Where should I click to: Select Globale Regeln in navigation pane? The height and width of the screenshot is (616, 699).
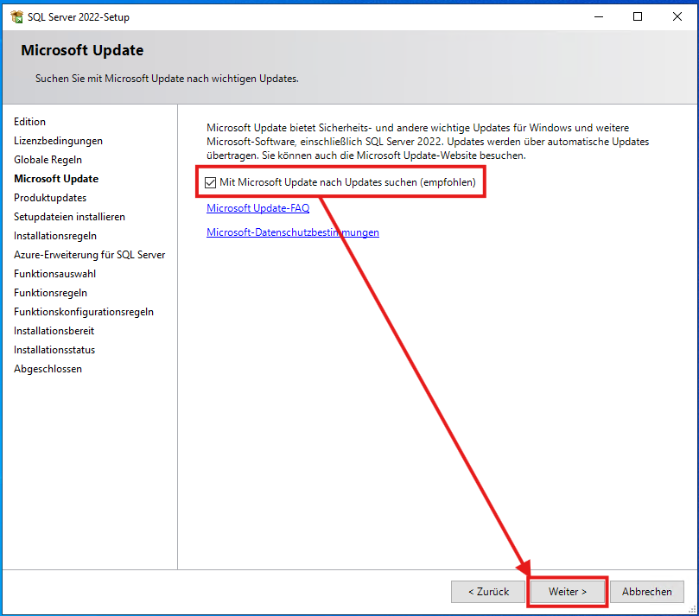pyautogui.click(x=50, y=159)
